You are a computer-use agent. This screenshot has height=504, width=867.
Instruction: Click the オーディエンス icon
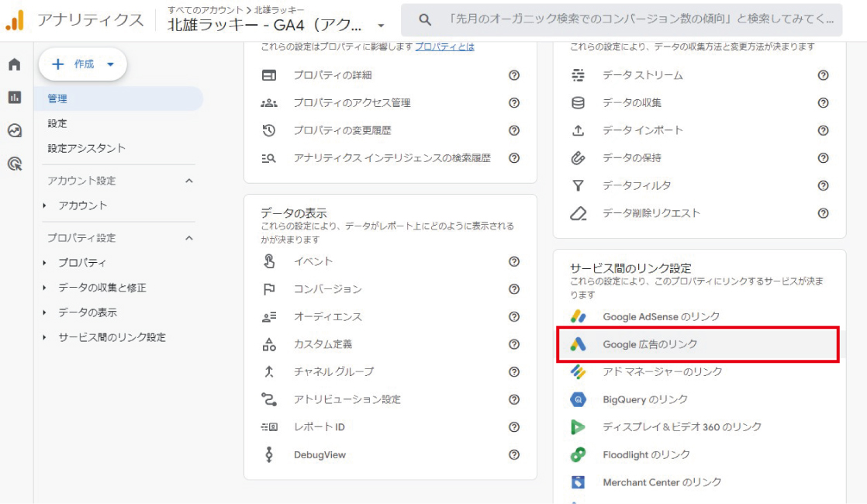point(269,316)
